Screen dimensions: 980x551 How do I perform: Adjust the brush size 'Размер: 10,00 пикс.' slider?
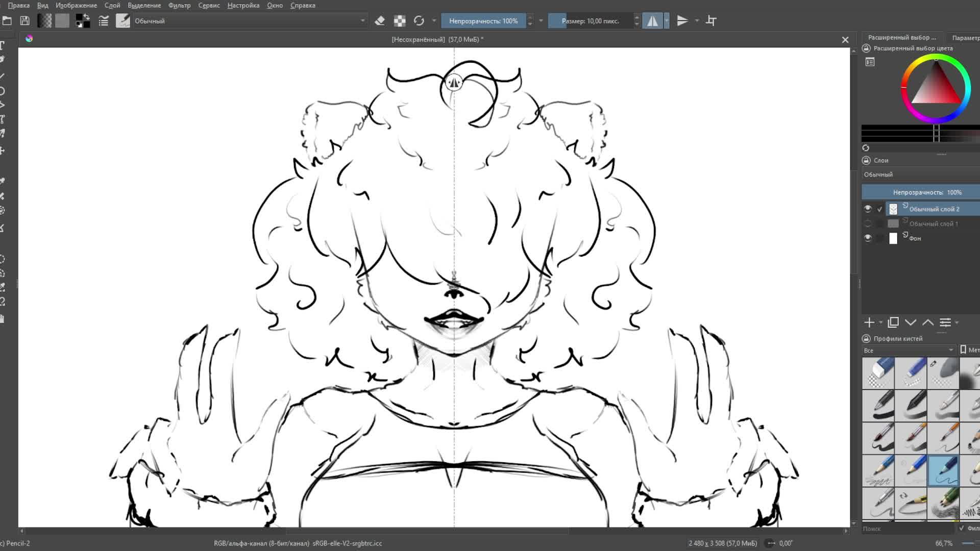(x=590, y=21)
